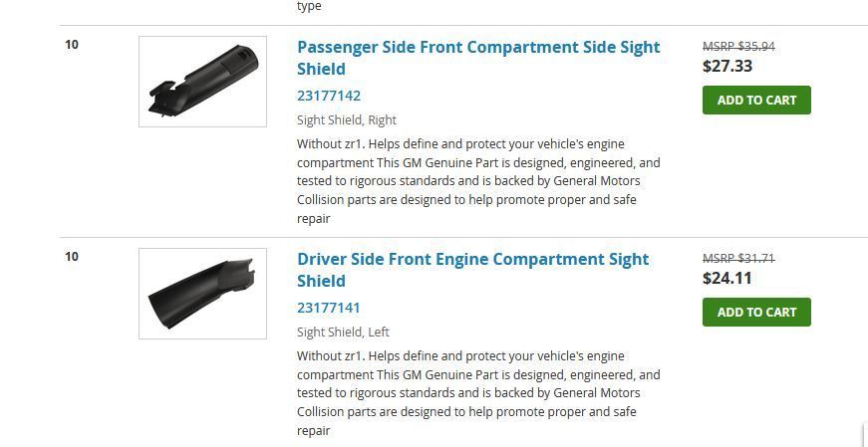868x447 pixels.
Task: Click the struck-through MSRP $31.71 text
Action: (x=738, y=259)
